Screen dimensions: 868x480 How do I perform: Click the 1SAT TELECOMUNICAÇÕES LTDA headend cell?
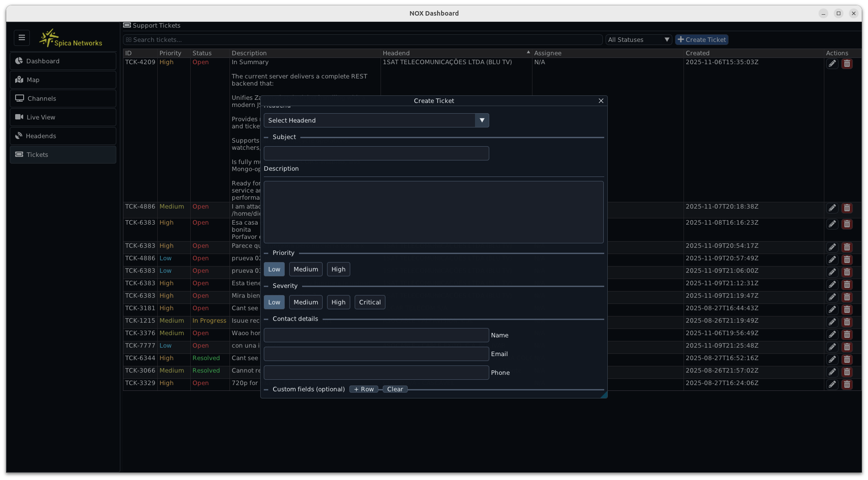(447, 62)
